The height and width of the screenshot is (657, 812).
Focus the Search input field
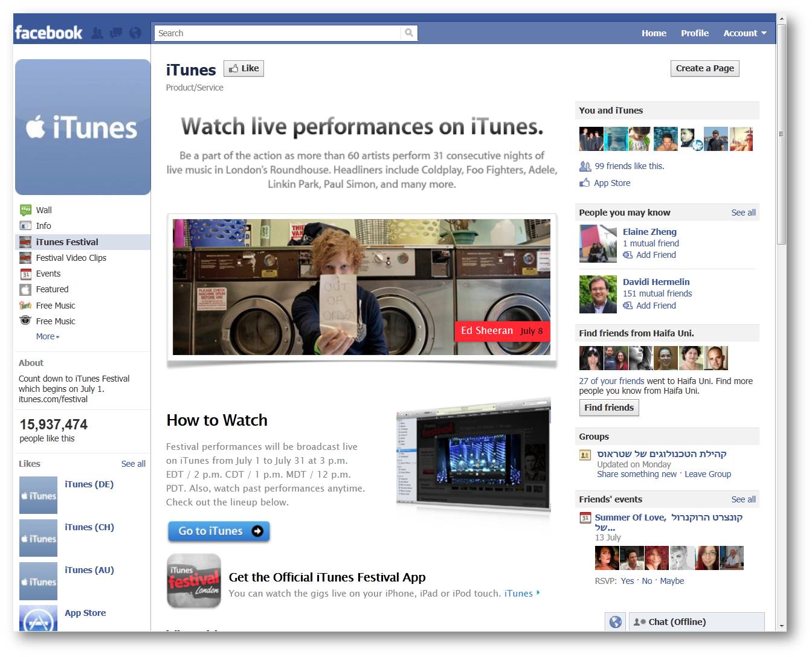click(x=278, y=33)
